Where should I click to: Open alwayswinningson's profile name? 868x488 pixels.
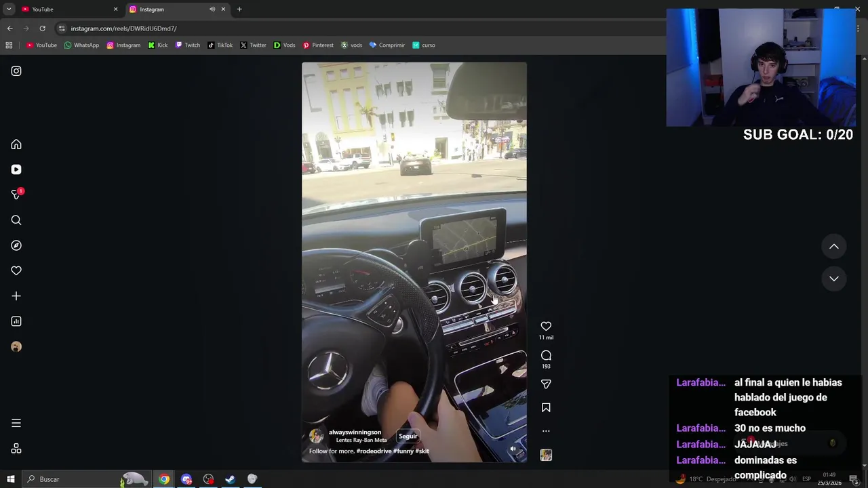(355, 432)
